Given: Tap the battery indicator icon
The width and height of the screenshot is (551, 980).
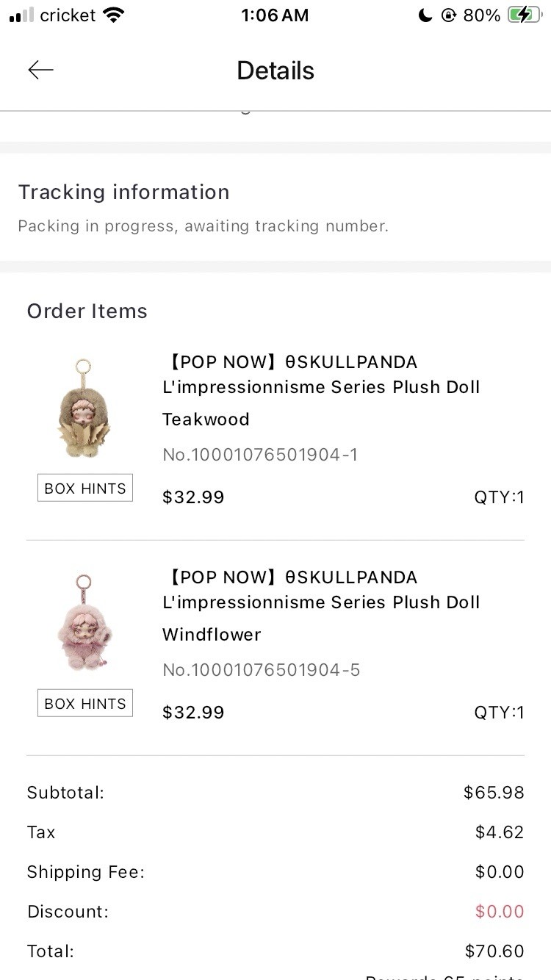Looking at the screenshot, I should (x=525, y=15).
